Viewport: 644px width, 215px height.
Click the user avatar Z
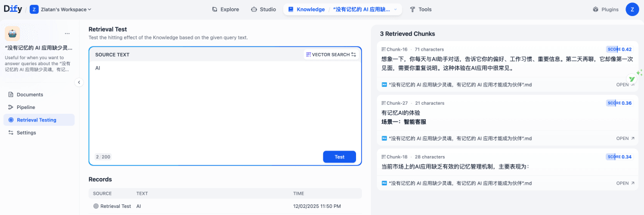tap(632, 9)
